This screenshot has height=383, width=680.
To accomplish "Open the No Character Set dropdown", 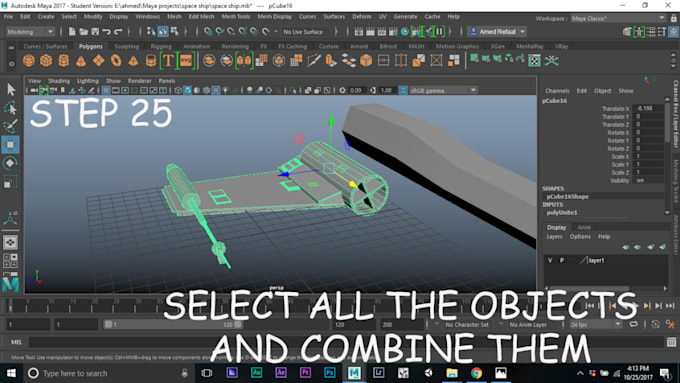I will click(466, 324).
